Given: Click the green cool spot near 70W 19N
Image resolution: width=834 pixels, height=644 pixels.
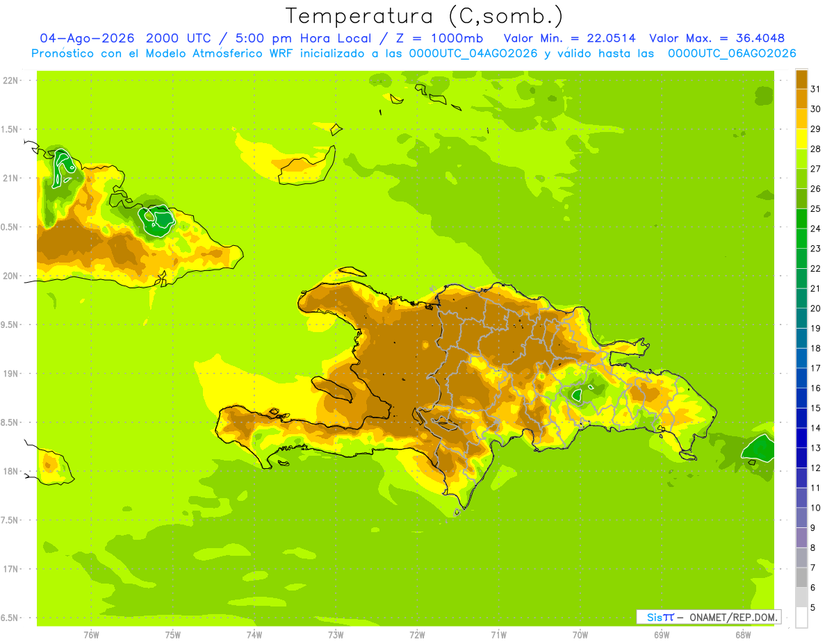Looking at the screenshot, I should pos(577,395).
